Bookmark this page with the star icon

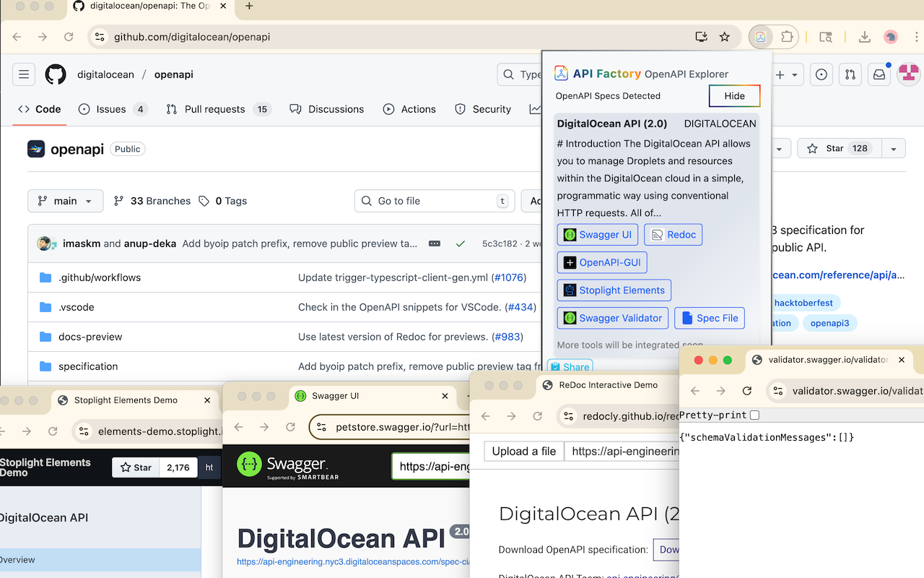click(725, 37)
